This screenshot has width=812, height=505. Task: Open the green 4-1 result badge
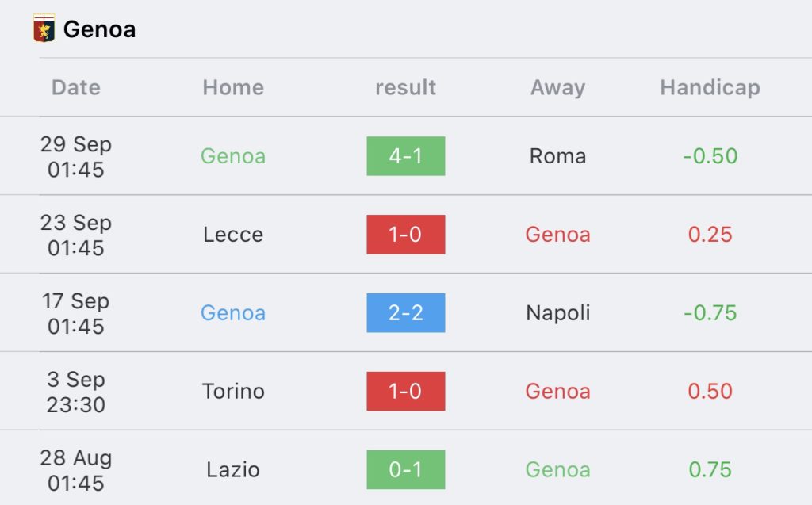point(405,156)
